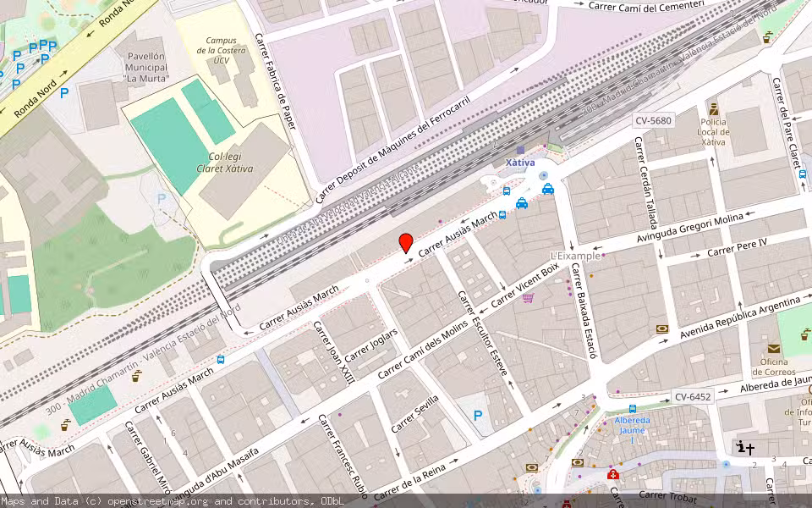
Task: Click the bus stop icon on Carrer del Pare Claret
Action: coord(802,174)
